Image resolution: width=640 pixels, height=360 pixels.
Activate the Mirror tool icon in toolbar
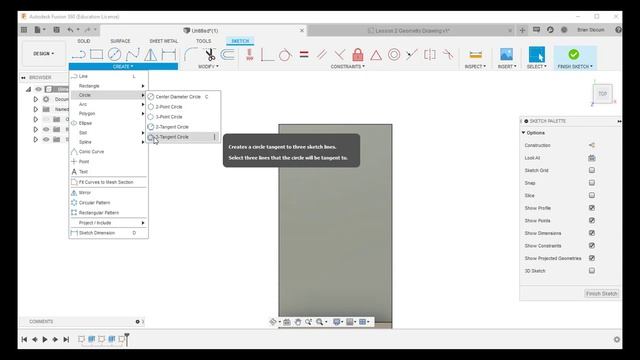point(151,54)
